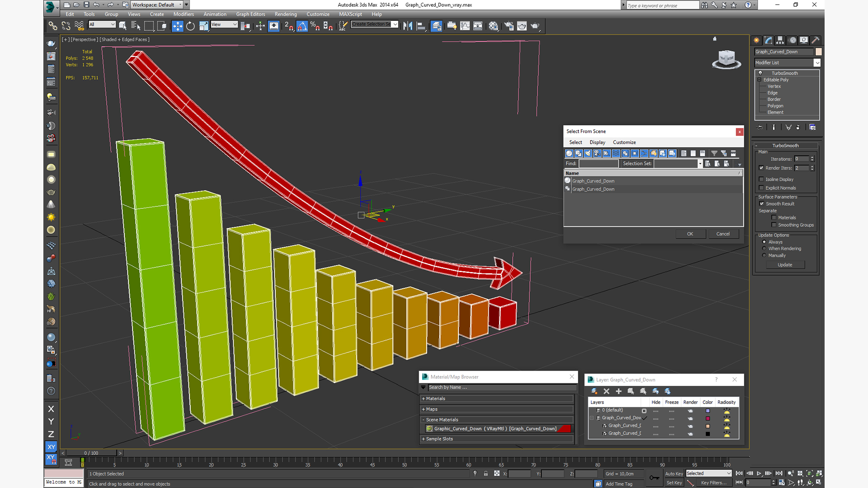Expand Sample Slots group in Material/Map Browser

point(497,439)
